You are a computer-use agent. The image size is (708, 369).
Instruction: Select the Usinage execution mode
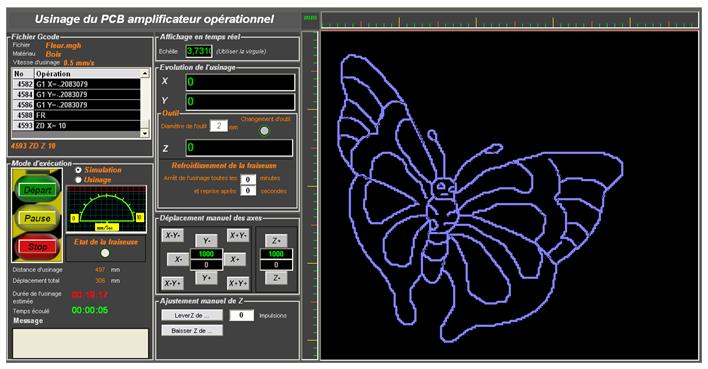[x=79, y=180]
